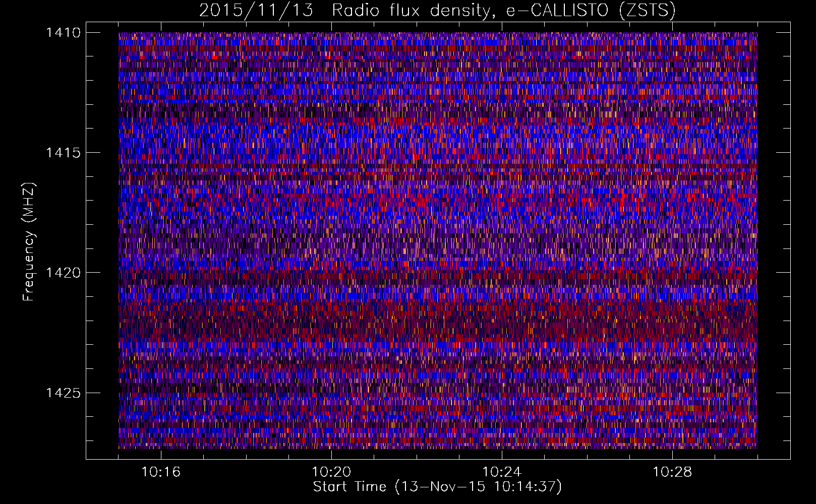Click the 1415 frequency tick label
The height and width of the screenshot is (504, 816).
point(63,153)
